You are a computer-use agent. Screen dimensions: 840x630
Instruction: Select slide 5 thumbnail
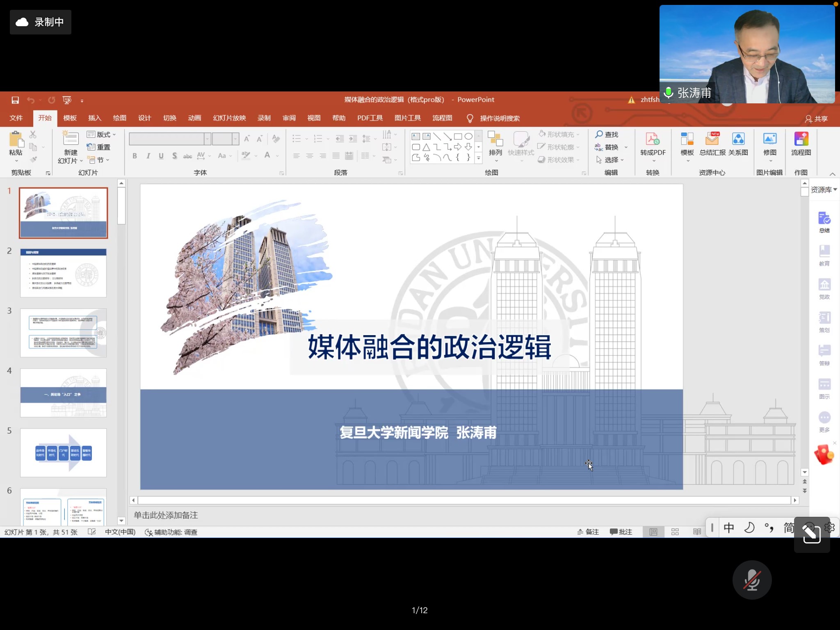(64, 453)
